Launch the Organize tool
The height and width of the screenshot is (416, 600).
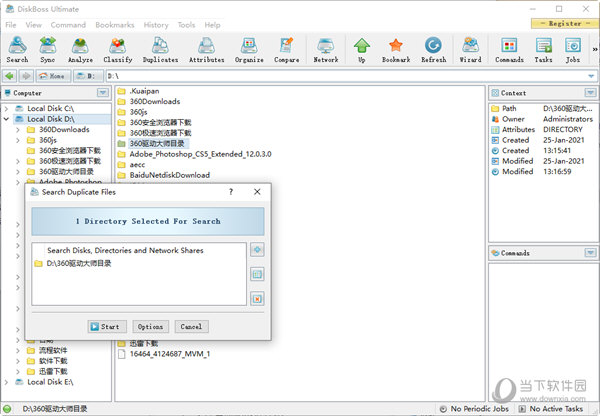coord(249,50)
